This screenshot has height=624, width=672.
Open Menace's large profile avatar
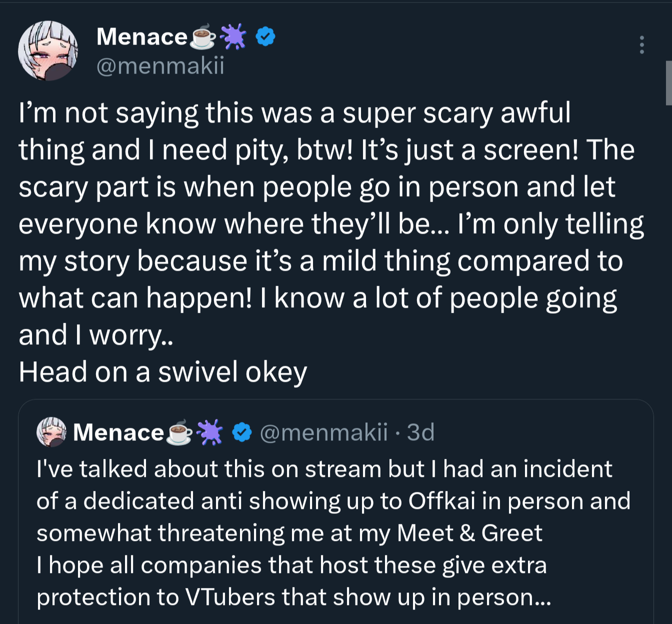[48, 51]
